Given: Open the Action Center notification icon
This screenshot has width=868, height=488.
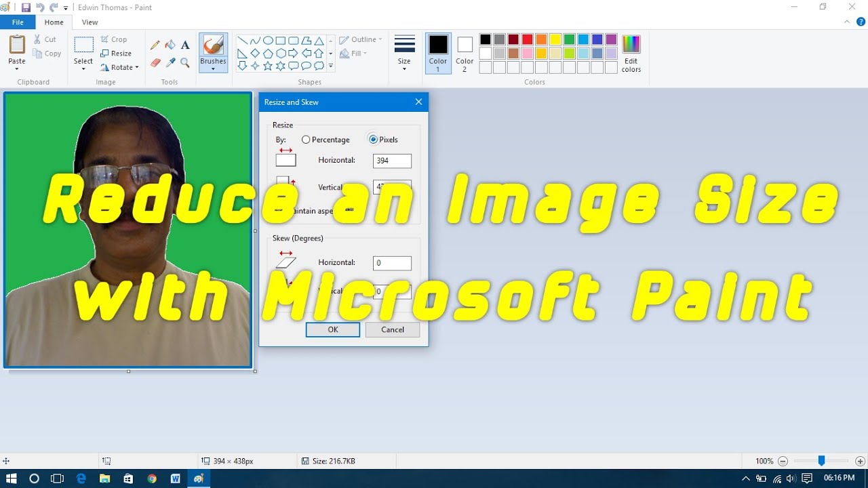Looking at the screenshot, I should (806, 479).
